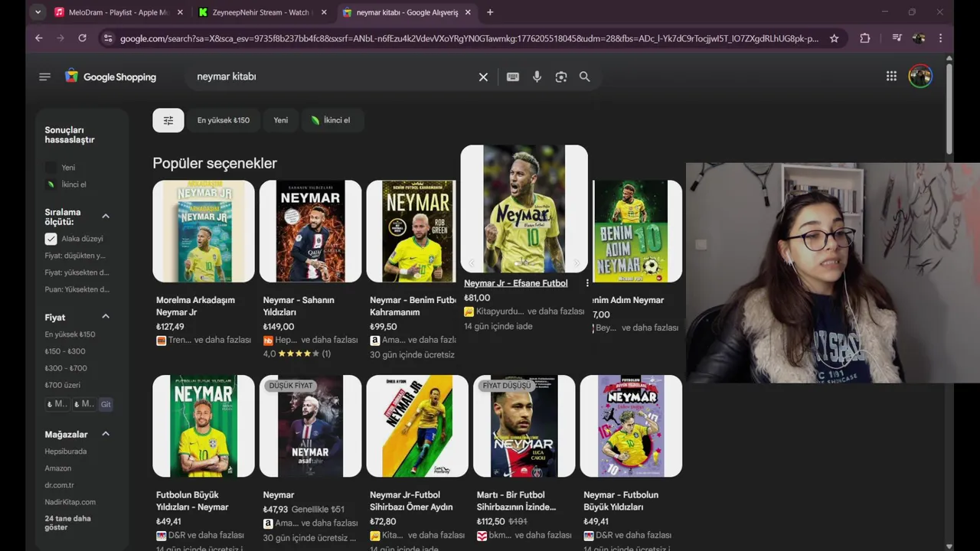Open the browser extensions menu
The height and width of the screenshot is (551, 980).
[x=865, y=38]
